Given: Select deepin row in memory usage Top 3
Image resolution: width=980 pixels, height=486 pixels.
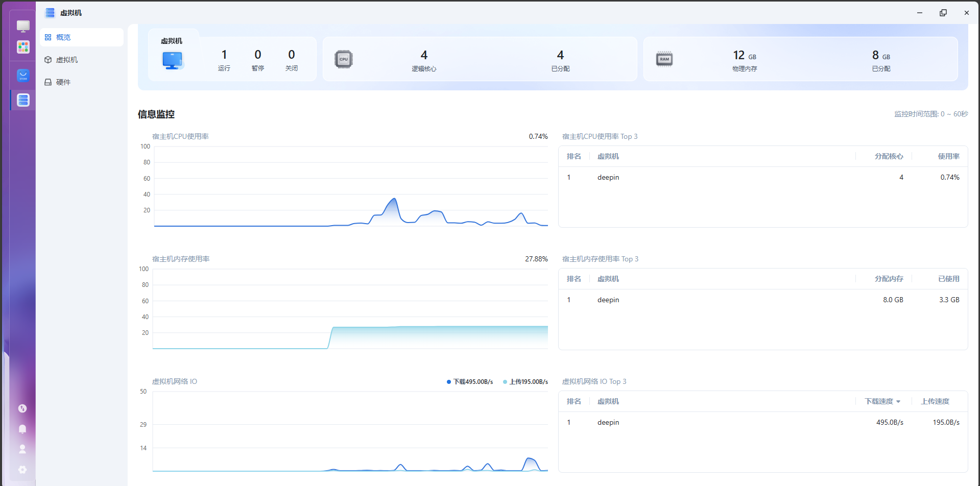Looking at the screenshot, I should [x=608, y=300].
